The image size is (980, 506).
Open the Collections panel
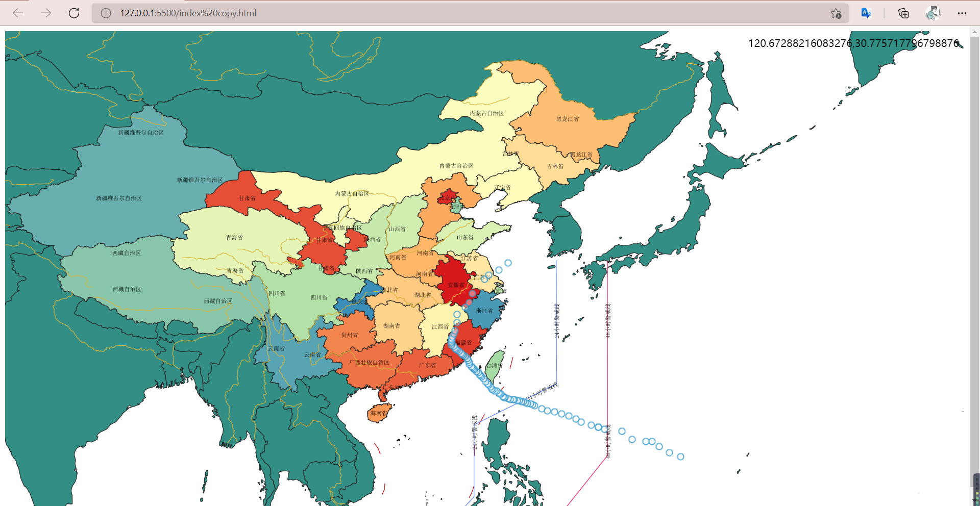(903, 13)
